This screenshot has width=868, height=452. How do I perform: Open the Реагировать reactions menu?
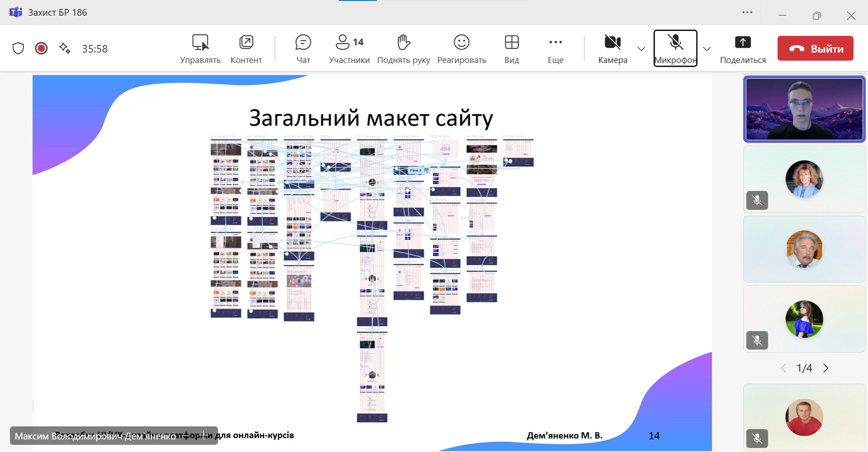click(462, 48)
